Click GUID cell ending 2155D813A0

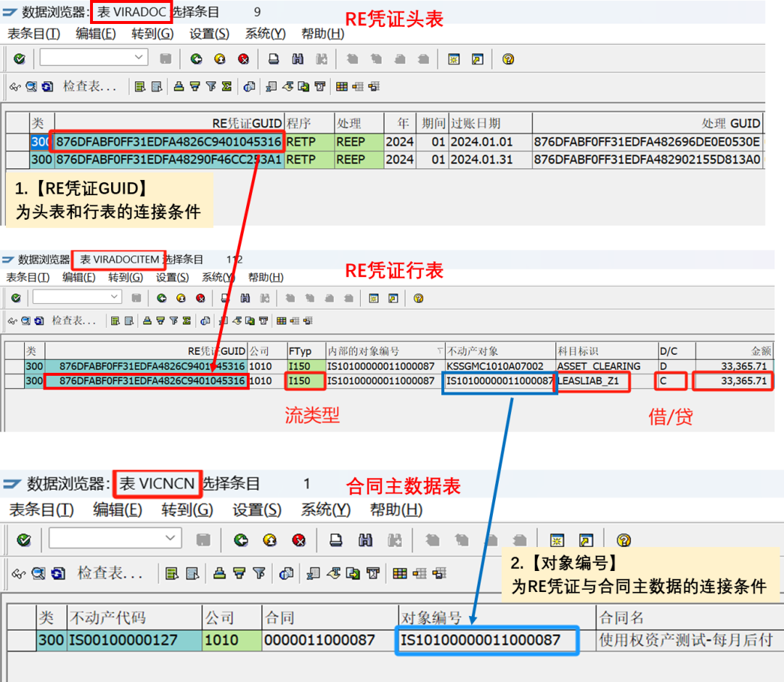[x=647, y=160]
